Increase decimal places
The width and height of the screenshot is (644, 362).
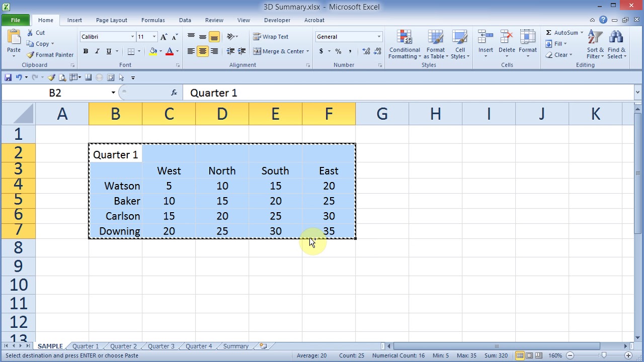[366, 51]
